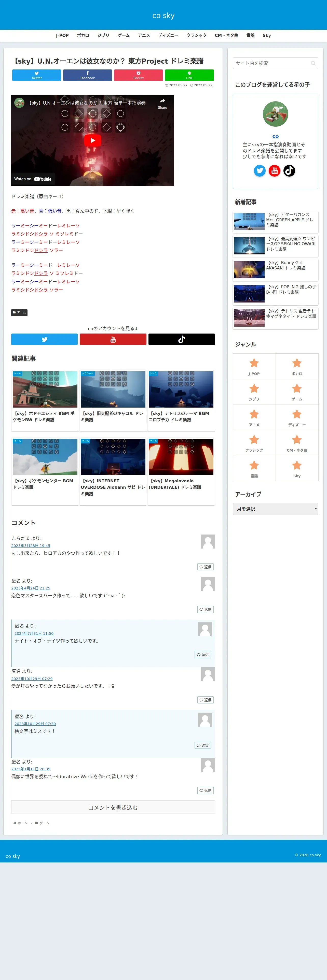Reply to the 絵文字はミスです comment
327x980 pixels.
click(203, 745)
